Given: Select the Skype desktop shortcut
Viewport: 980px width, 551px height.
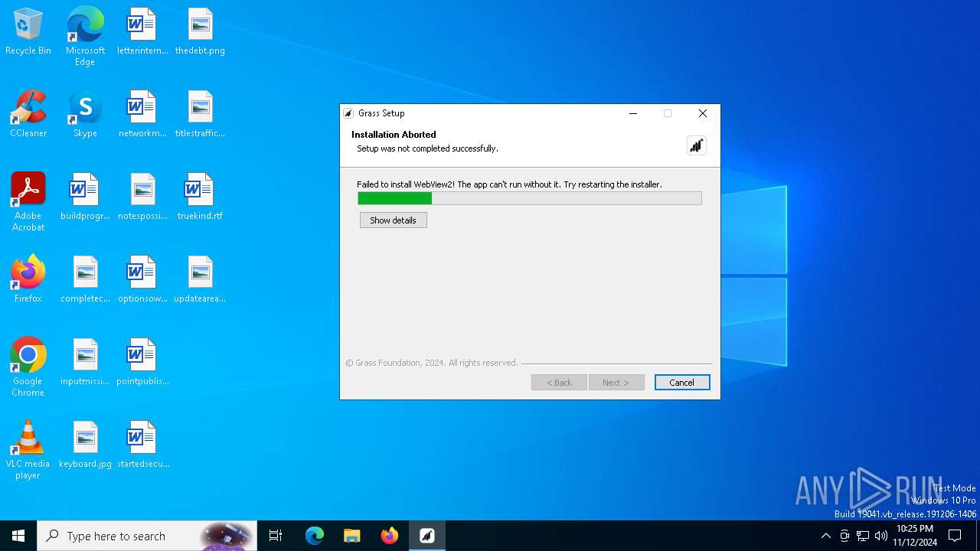Looking at the screenshot, I should tap(85, 115).
